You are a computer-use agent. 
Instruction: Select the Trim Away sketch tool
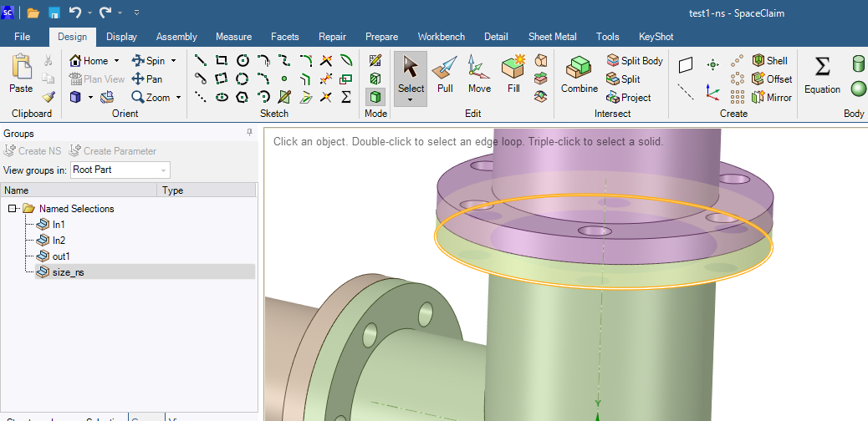326,60
